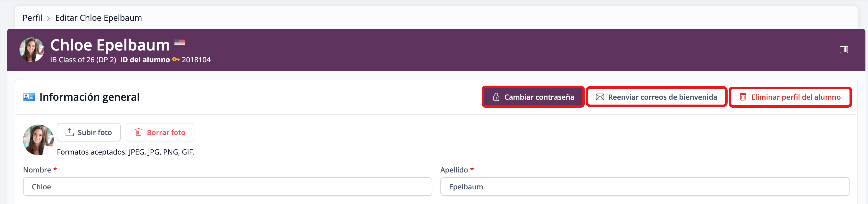The width and height of the screenshot is (868, 204).
Task: Click the Información general section heading
Action: 89,97
